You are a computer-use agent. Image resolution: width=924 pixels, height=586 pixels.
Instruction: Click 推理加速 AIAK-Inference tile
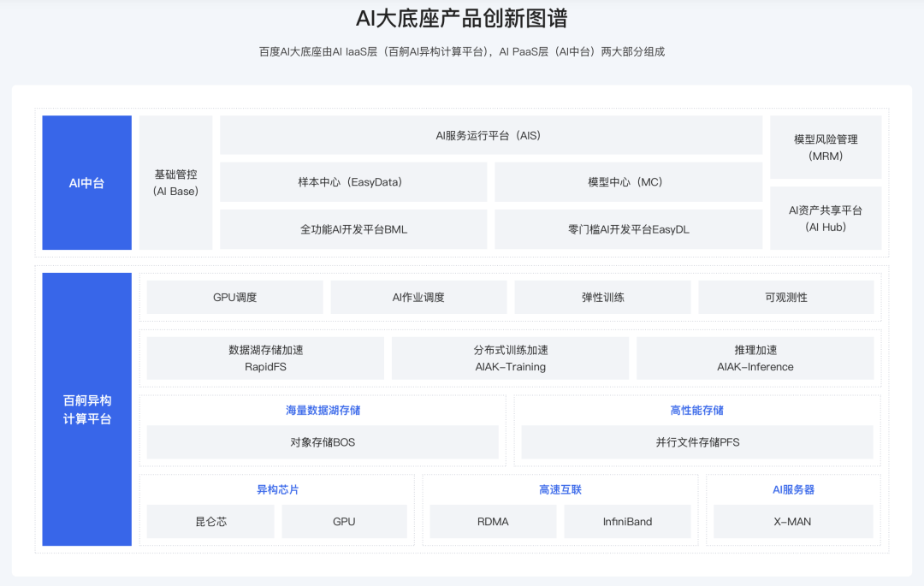pos(755,358)
